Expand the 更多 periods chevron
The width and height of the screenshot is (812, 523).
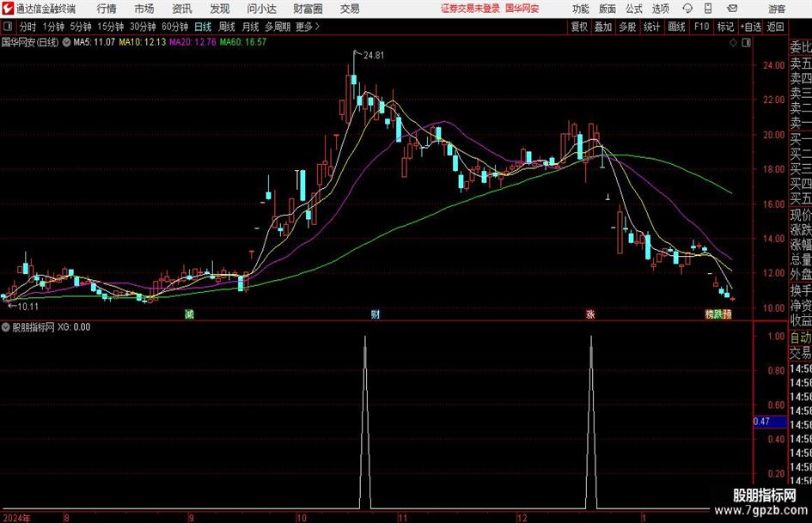click(308, 27)
